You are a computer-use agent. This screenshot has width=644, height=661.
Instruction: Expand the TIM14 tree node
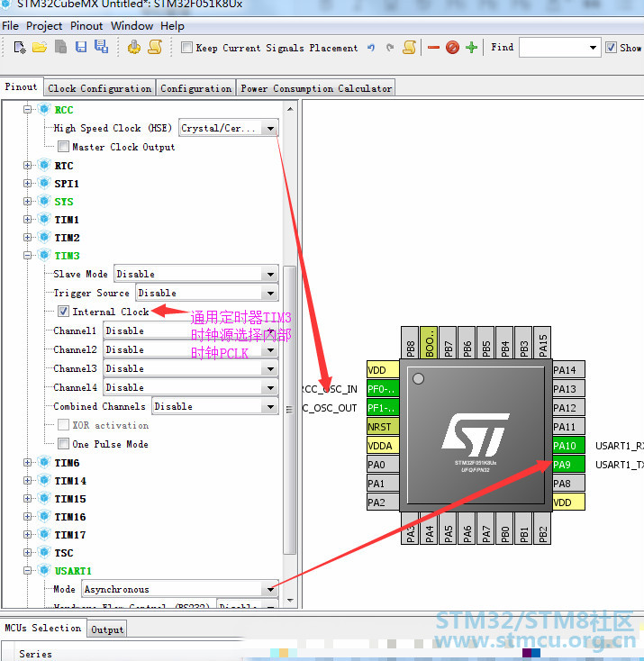coord(27,481)
